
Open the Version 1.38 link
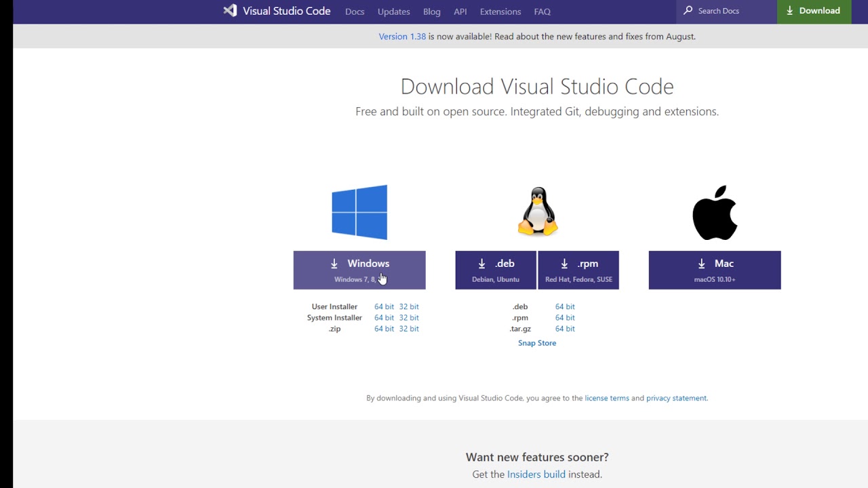tap(402, 37)
